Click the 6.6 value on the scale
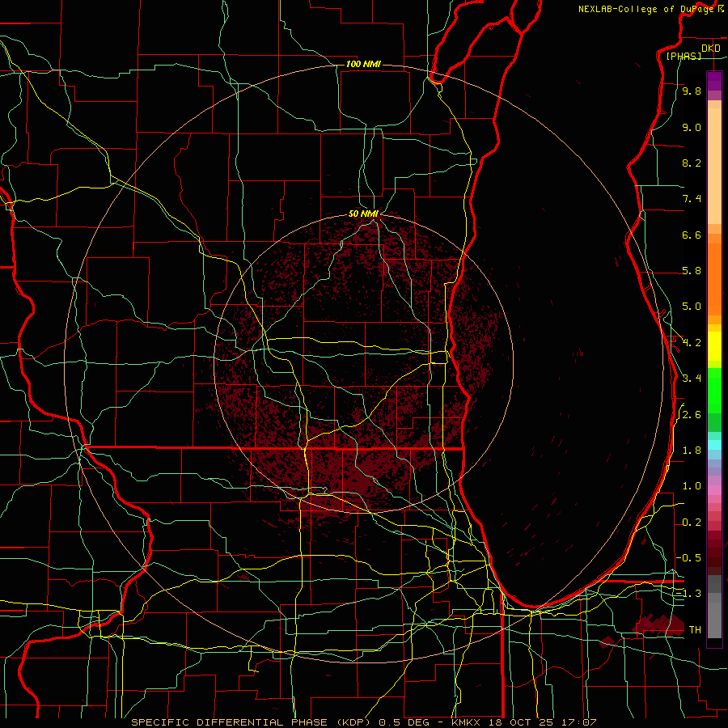This screenshot has height=728, width=728. click(692, 235)
